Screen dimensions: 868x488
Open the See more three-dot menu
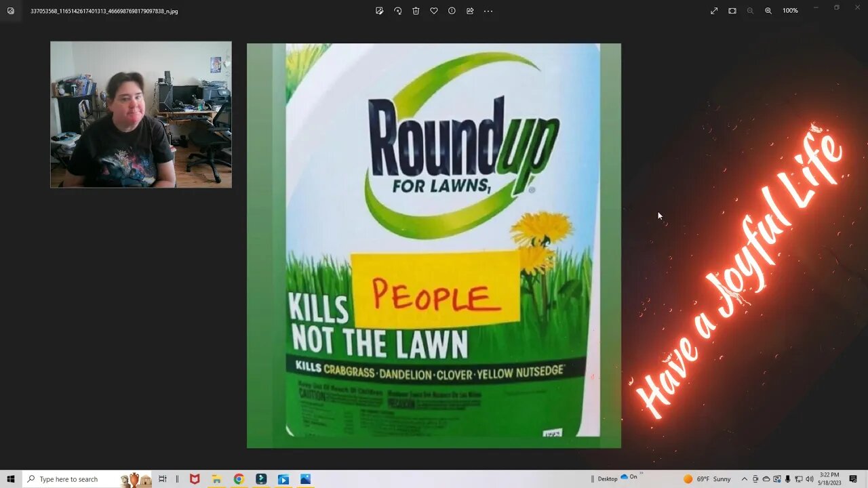[488, 11]
